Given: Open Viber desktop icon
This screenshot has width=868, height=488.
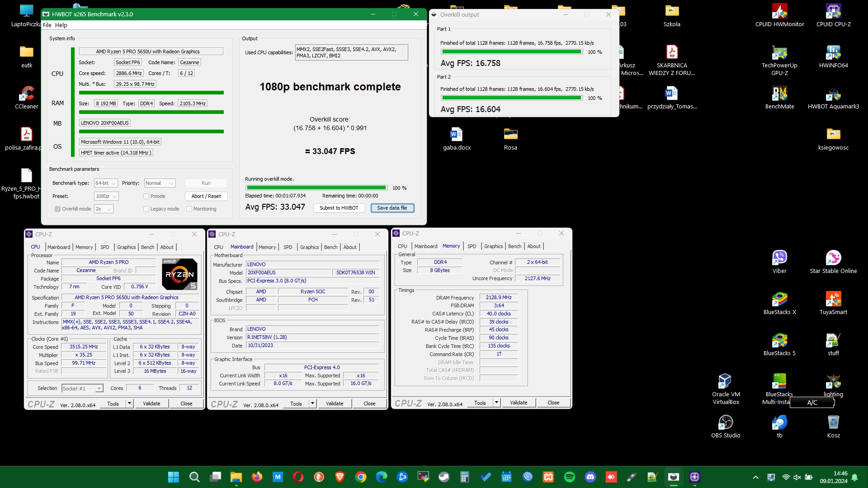Looking at the screenshot, I should [779, 262].
